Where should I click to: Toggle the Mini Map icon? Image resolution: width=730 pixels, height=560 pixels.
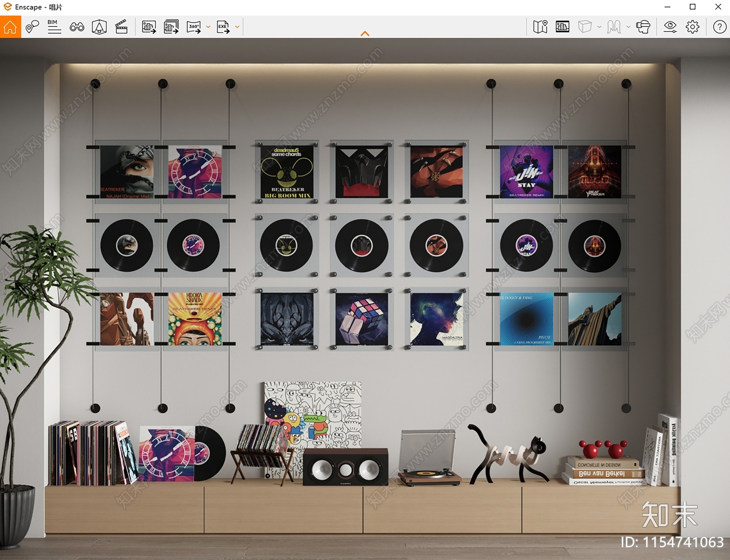tap(540, 27)
